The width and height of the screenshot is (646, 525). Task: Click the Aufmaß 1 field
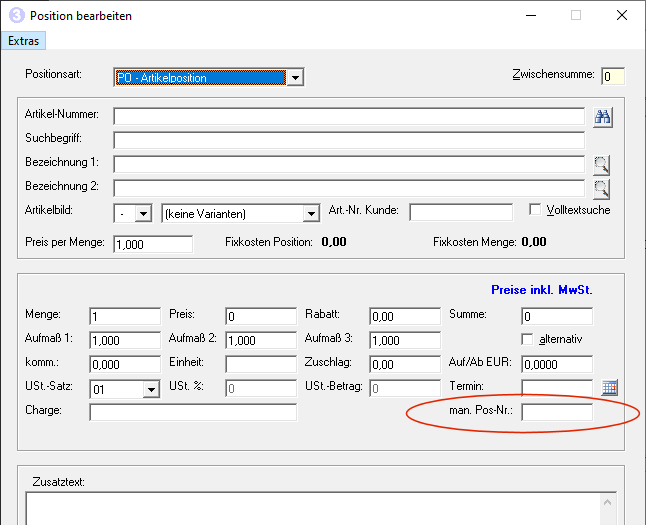coord(125,340)
